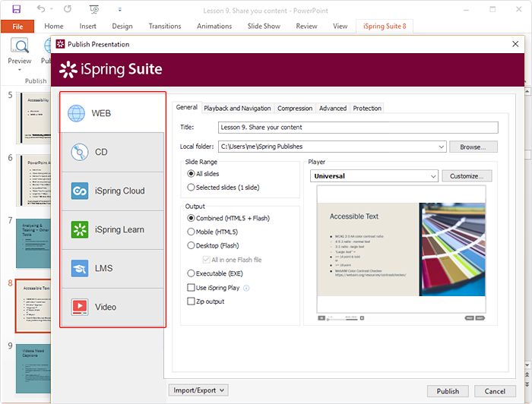The width and height of the screenshot is (532, 404).
Task: Select the Selected slides option
Action: pos(191,188)
